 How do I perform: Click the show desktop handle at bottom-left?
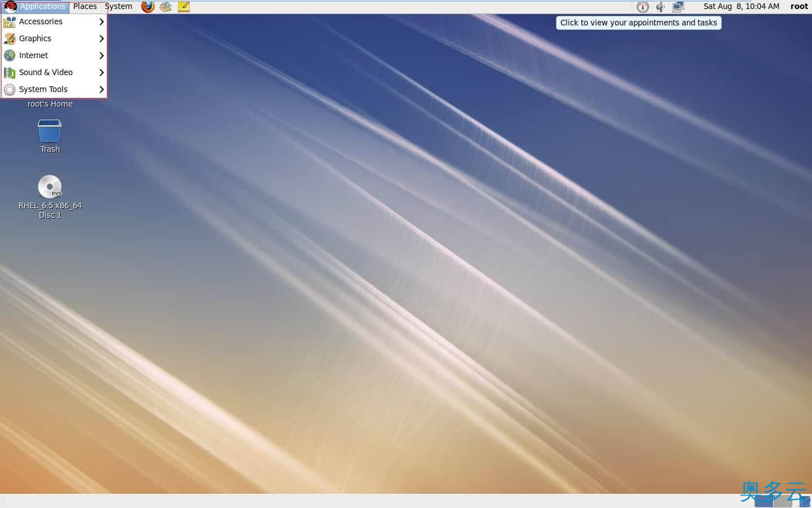coord(3,501)
